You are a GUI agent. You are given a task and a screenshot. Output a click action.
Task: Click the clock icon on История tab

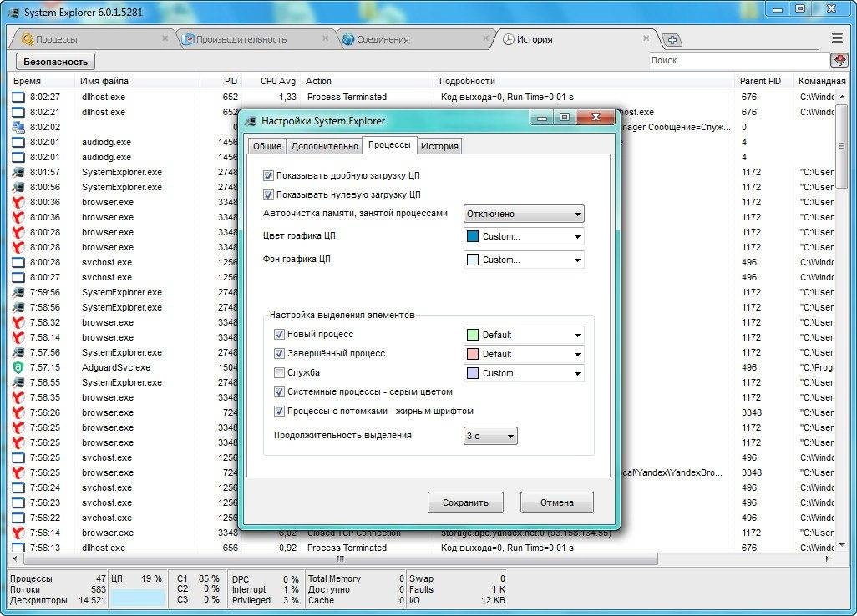[509, 39]
